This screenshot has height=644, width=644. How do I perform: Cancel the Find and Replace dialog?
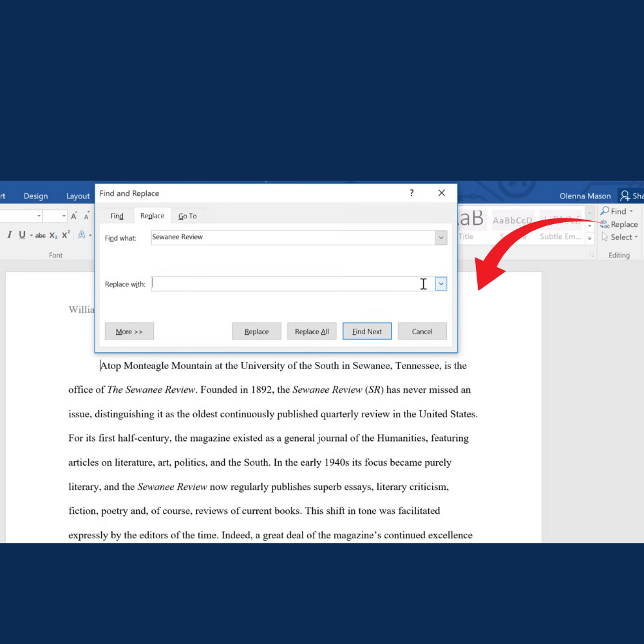(422, 332)
